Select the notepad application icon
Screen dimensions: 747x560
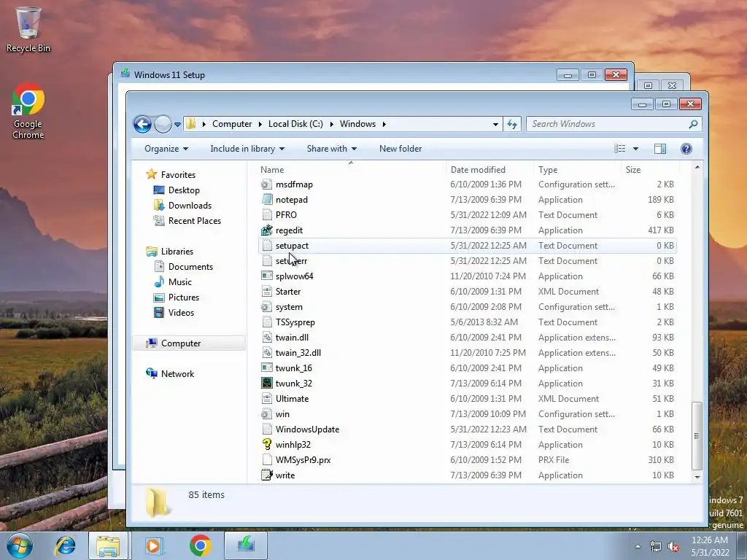tap(267, 200)
